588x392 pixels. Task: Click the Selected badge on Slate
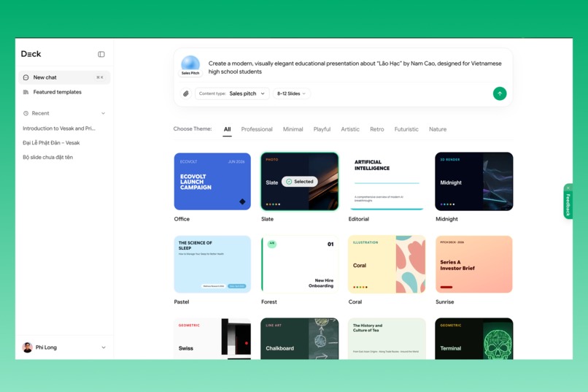pyautogui.click(x=300, y=182)
